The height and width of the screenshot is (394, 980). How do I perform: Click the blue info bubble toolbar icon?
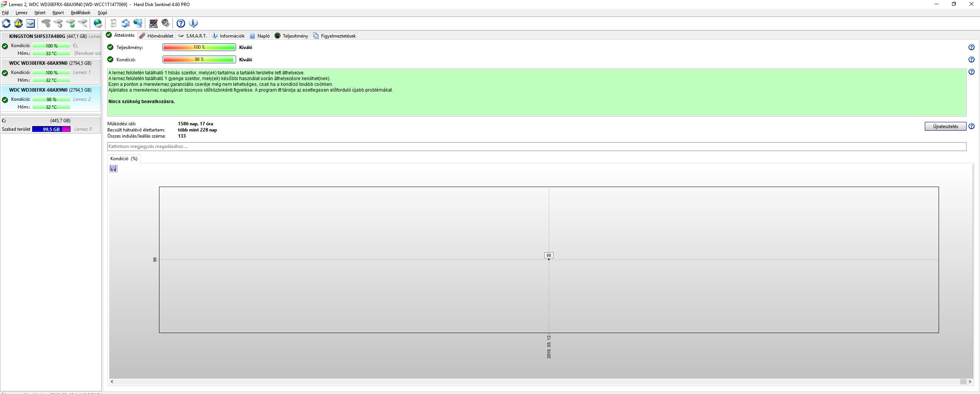[x=193, y=23]
